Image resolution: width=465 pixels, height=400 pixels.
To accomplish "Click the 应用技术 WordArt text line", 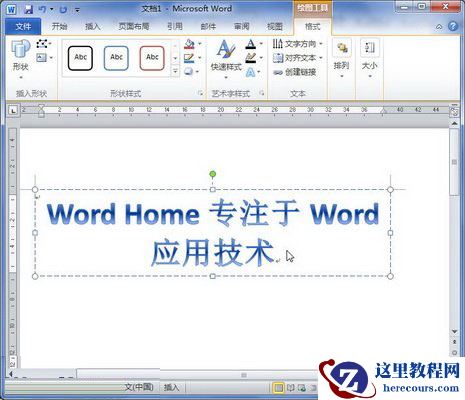I will click(x=213, y=253).
